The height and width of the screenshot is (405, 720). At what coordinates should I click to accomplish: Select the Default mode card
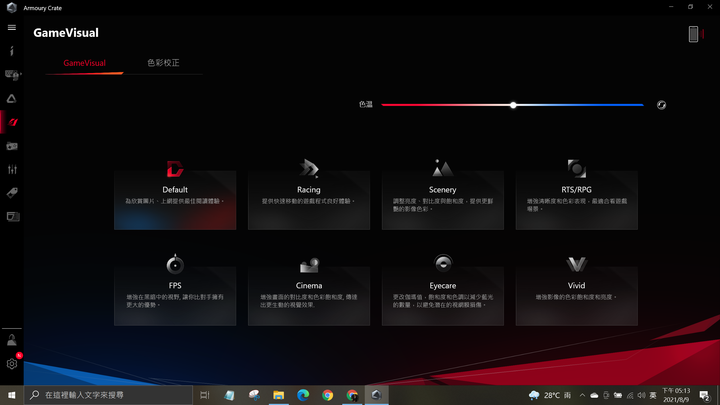[175, 200]
